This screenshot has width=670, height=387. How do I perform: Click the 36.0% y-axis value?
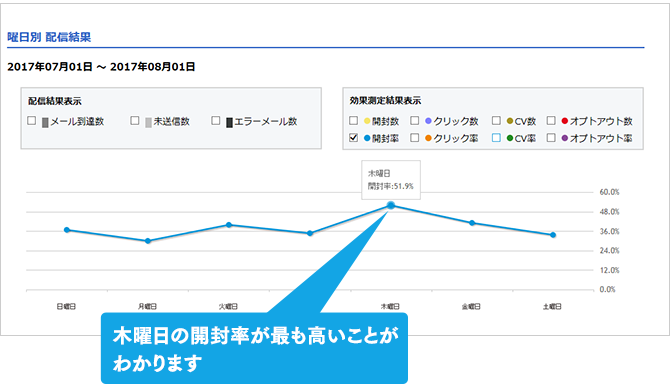609,232
